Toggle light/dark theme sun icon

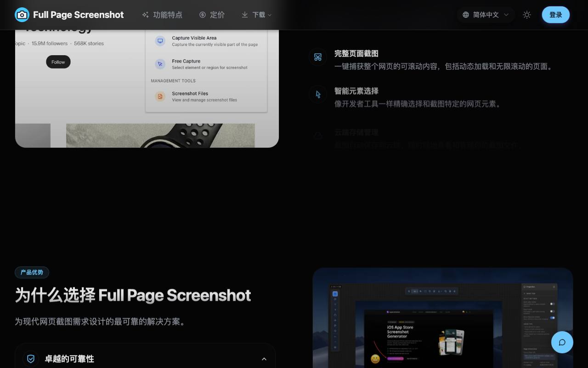point(527,15)
